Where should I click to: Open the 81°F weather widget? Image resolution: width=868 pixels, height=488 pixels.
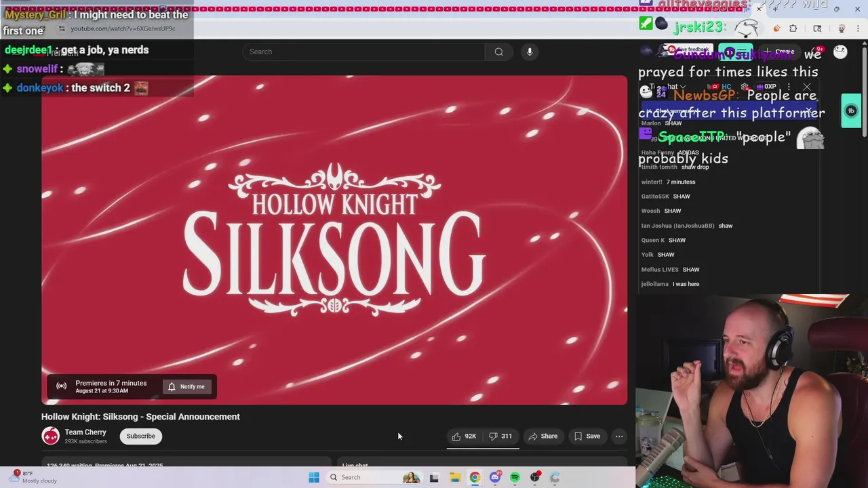tap(34, 477)
